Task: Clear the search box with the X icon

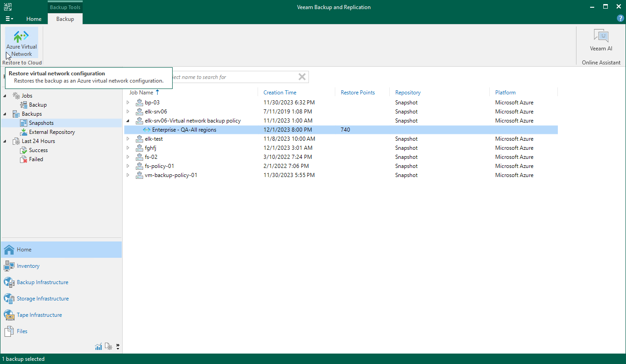Action: tap(302, 77)
